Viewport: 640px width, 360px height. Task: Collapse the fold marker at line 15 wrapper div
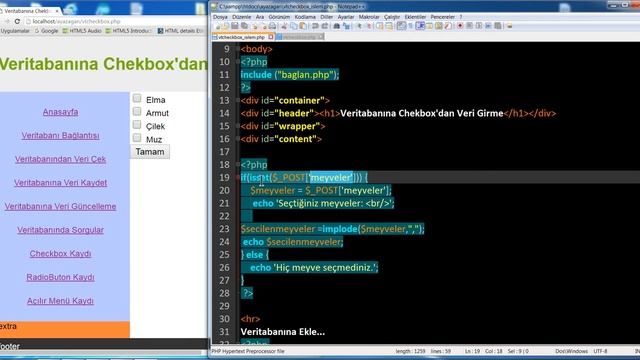coord(238,126)
